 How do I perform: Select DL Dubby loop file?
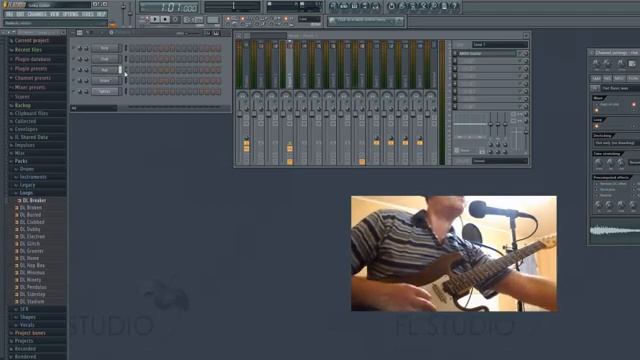[x=30, y=229]
